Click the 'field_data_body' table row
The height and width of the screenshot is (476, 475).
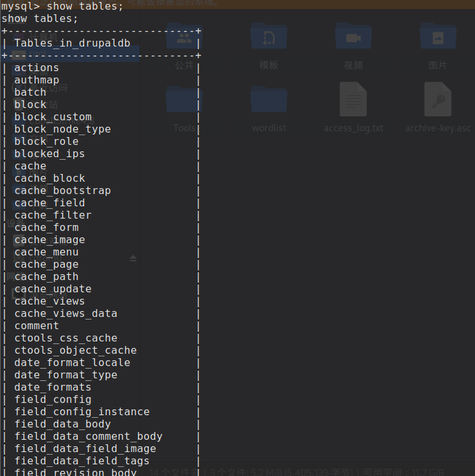pos(101,424)
